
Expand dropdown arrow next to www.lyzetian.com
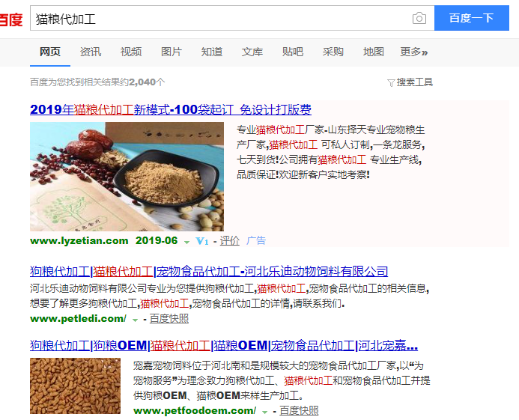point(186,243)
